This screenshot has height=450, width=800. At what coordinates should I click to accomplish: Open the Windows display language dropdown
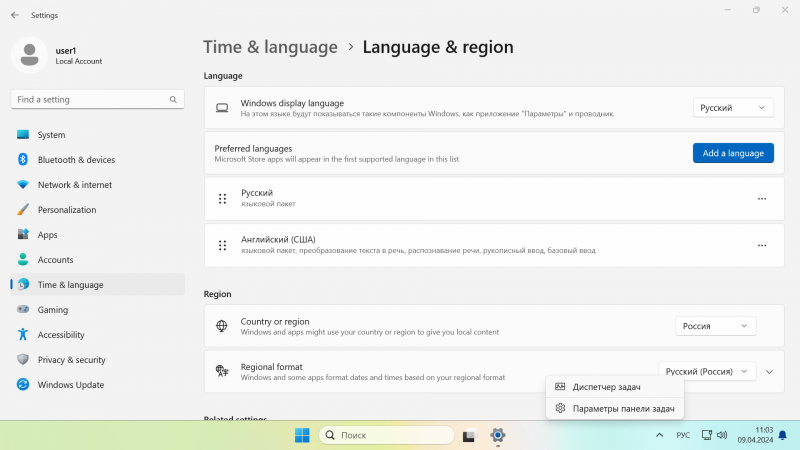point(733,108)
